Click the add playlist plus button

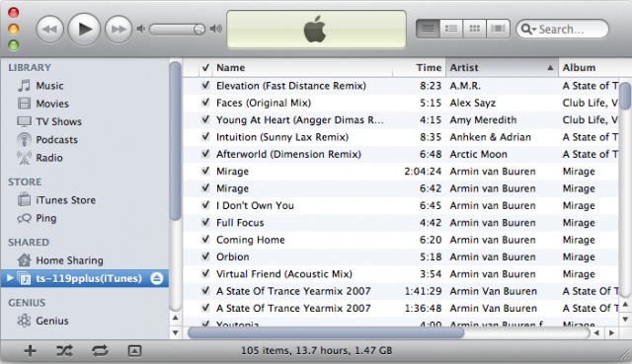coord(30,351)
